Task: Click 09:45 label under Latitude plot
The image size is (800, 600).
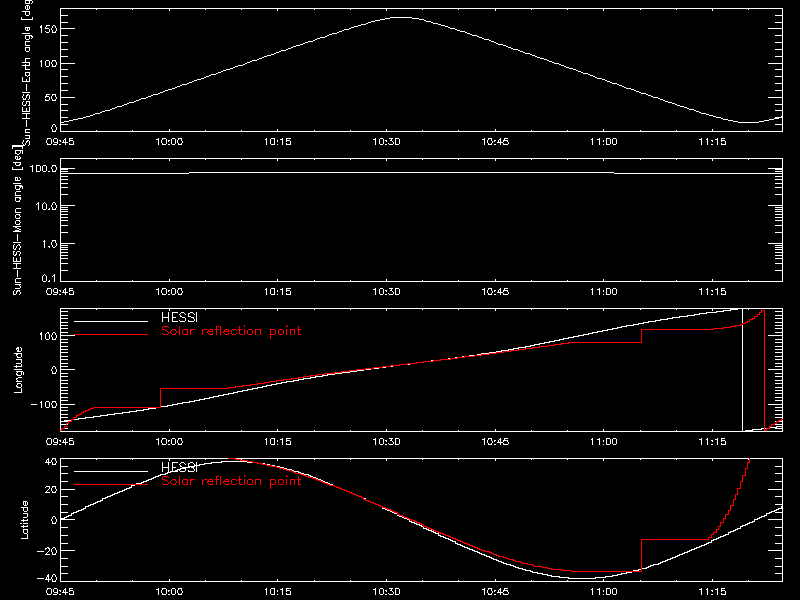Action: [x=60, y=592]
